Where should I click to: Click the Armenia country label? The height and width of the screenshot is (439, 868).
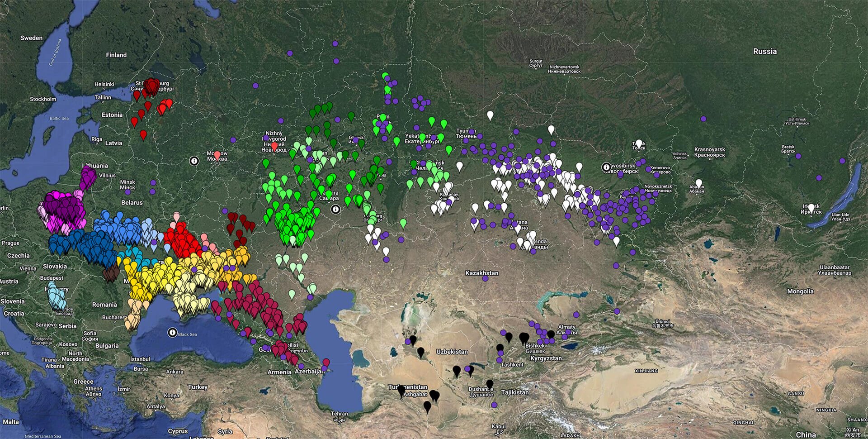[279, 372]
